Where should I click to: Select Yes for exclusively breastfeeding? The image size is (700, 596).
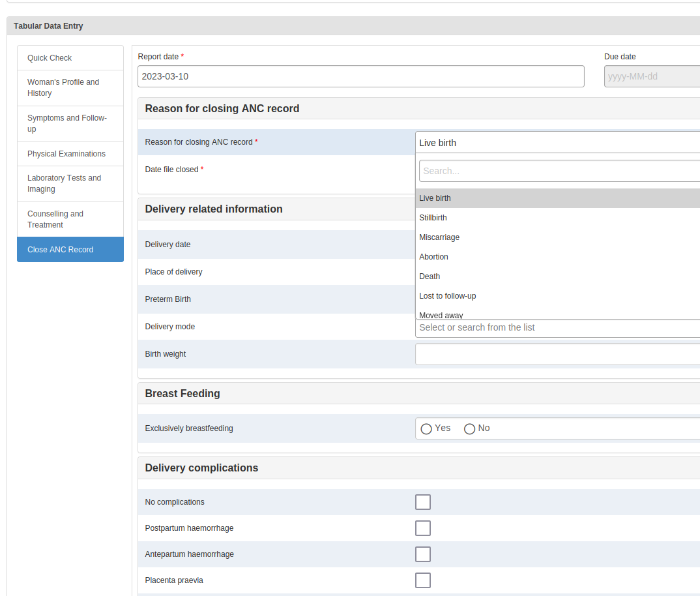coord(426,429)
